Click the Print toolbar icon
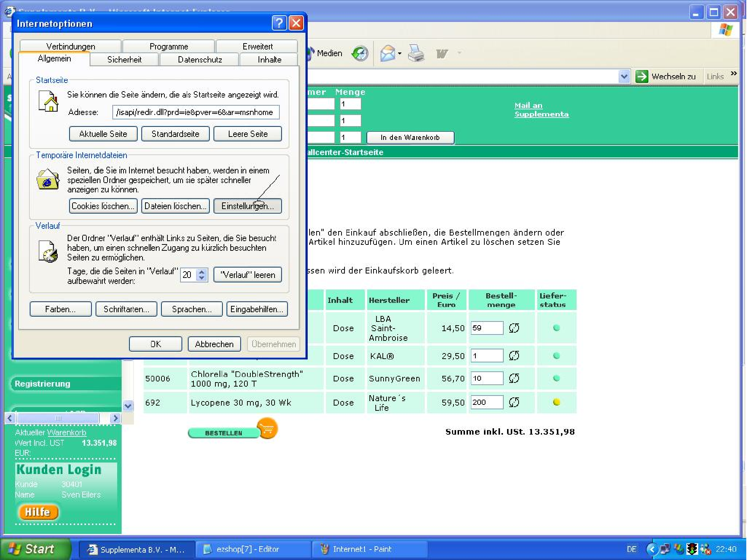The image size is (747, 560). tap(416, 54)
